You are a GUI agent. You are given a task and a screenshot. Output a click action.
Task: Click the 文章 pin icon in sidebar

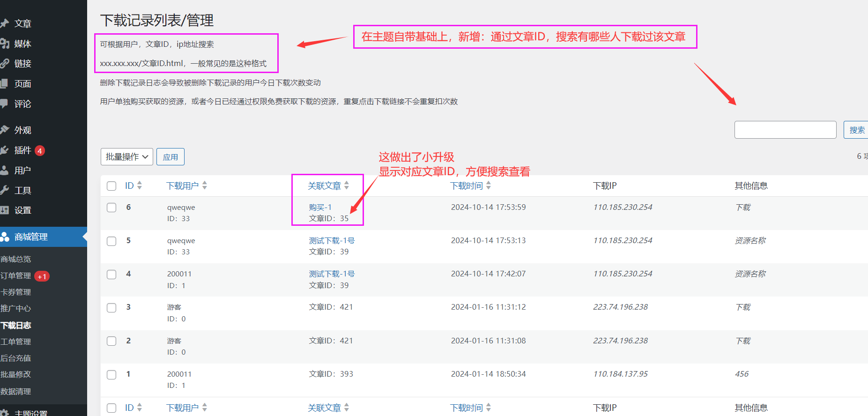[x=5, y=23]
